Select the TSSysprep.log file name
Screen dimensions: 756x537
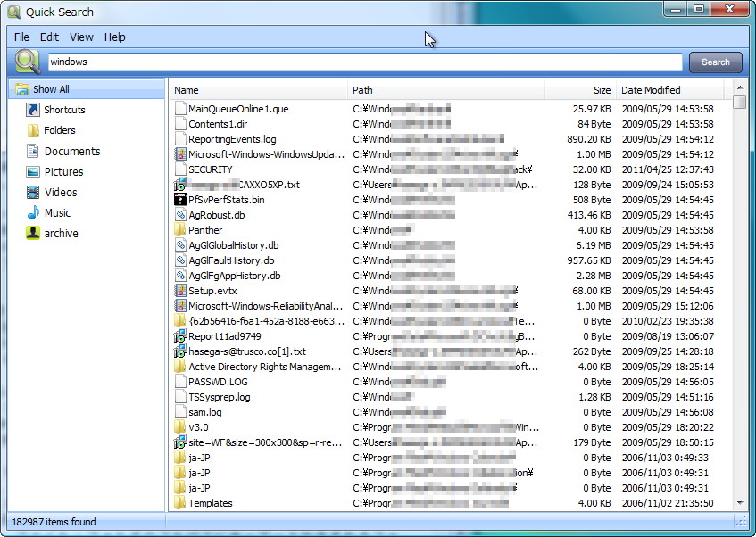[x=220, y=397]
